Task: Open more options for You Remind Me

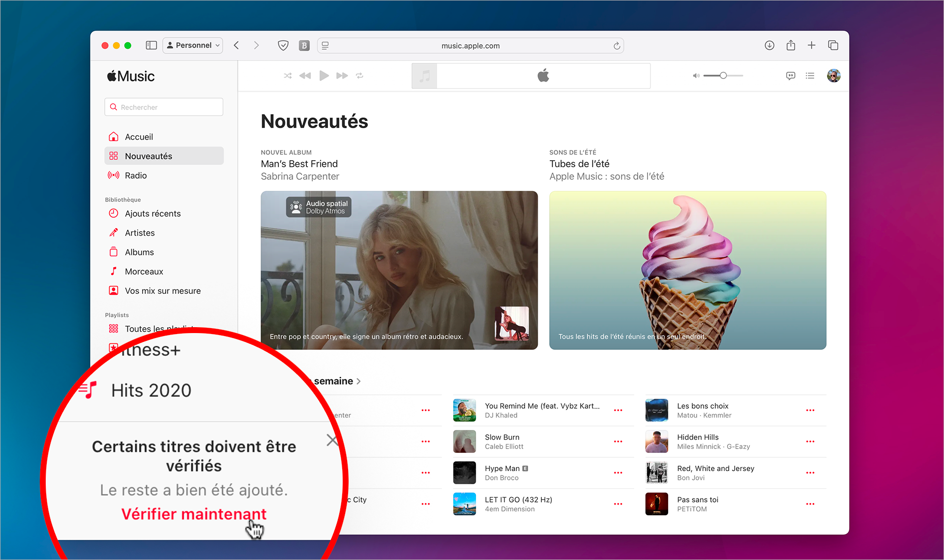Action: tap(618, 410)
